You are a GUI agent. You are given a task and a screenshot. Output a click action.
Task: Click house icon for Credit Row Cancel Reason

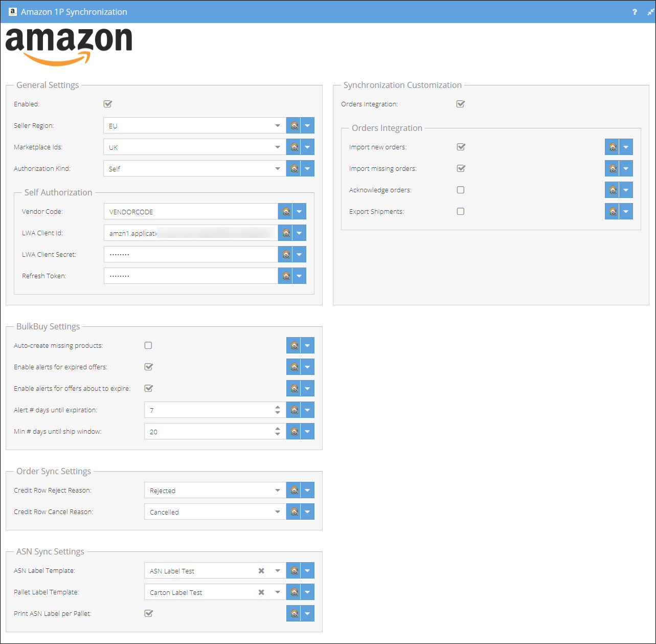(x=294, y=512)
